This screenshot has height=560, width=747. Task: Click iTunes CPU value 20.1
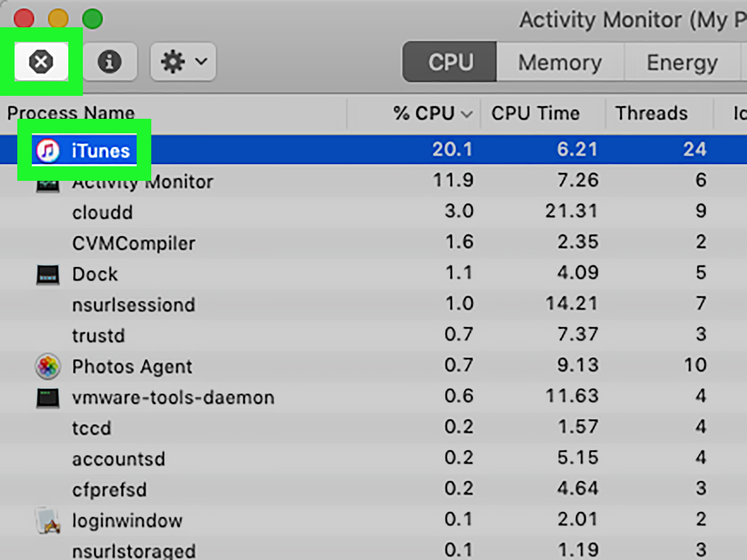[452, 149]
